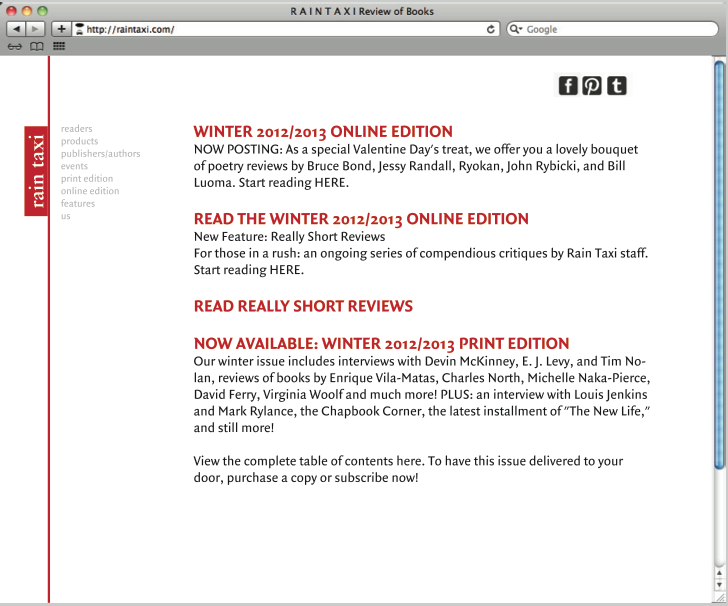Click the vertical scrollbar thumb

pyautogui.click(x=719, y=265)
